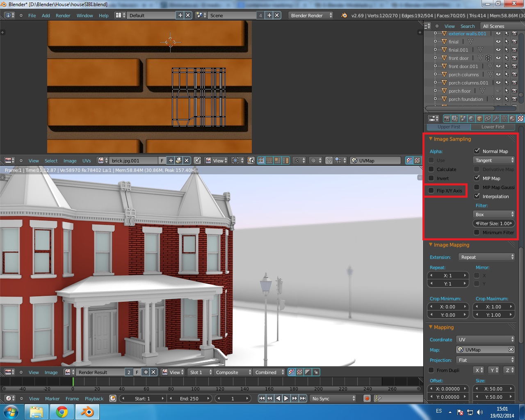Adjust the Filter Size slider
The width and height of the screenshot is (525, 420).
tap(494, 224)
